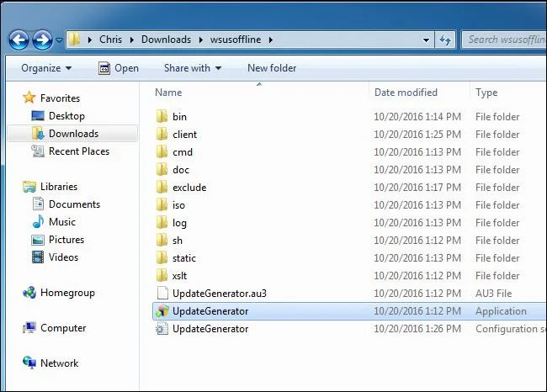The image size is (547, 392).
Task: Click the sh folder icon
Action: click(x=162, y=241)
